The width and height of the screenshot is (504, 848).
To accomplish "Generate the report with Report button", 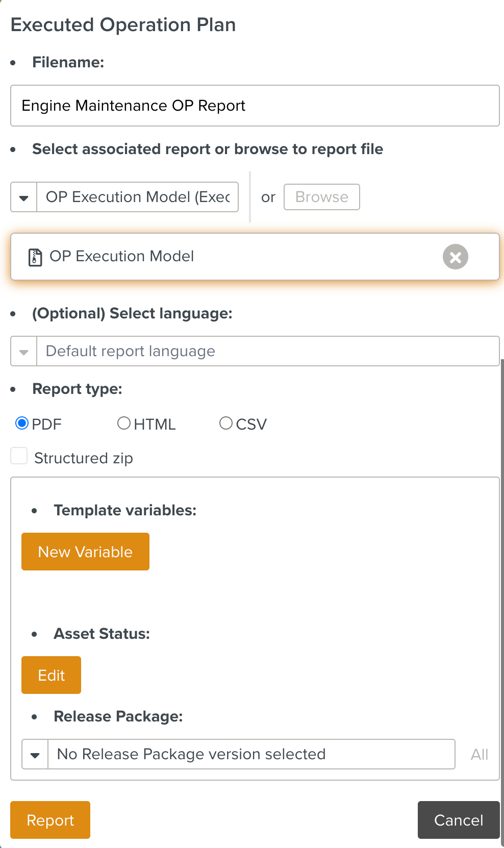I will click(x=50, y=820).
